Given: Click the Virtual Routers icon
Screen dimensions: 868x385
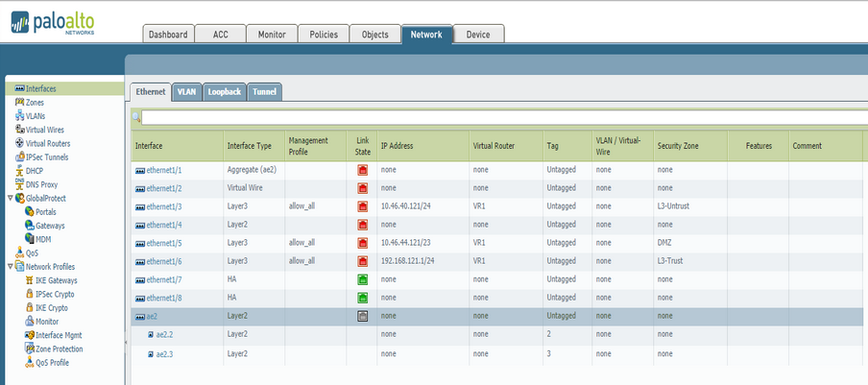Looking at the screenshot, I should tap(19, 143).
